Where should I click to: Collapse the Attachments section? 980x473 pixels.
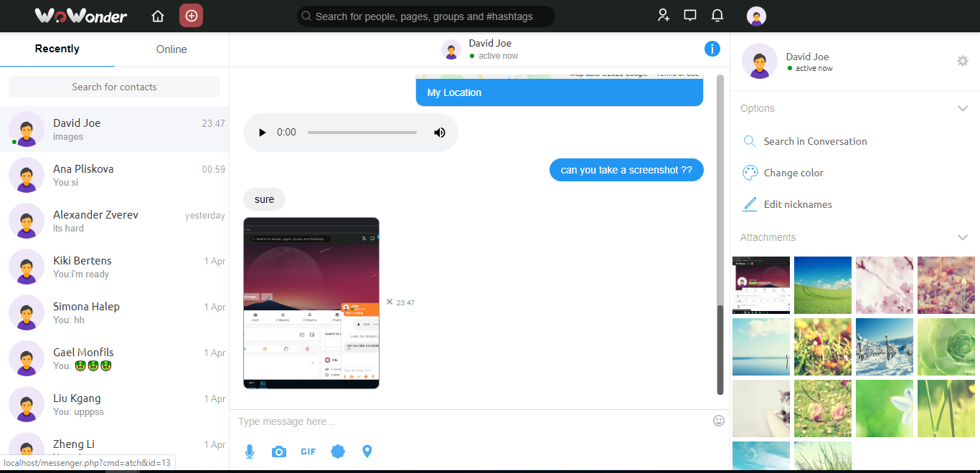(x=963, y=237)
